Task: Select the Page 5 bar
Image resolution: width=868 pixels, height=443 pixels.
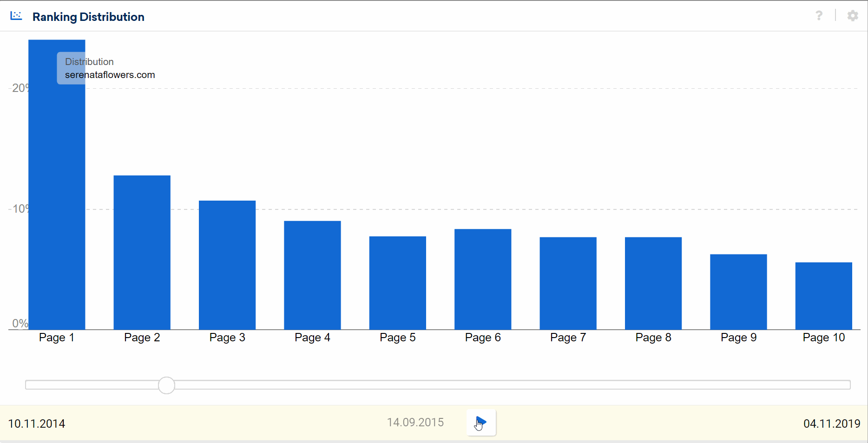Action: [x=397, y=283]
